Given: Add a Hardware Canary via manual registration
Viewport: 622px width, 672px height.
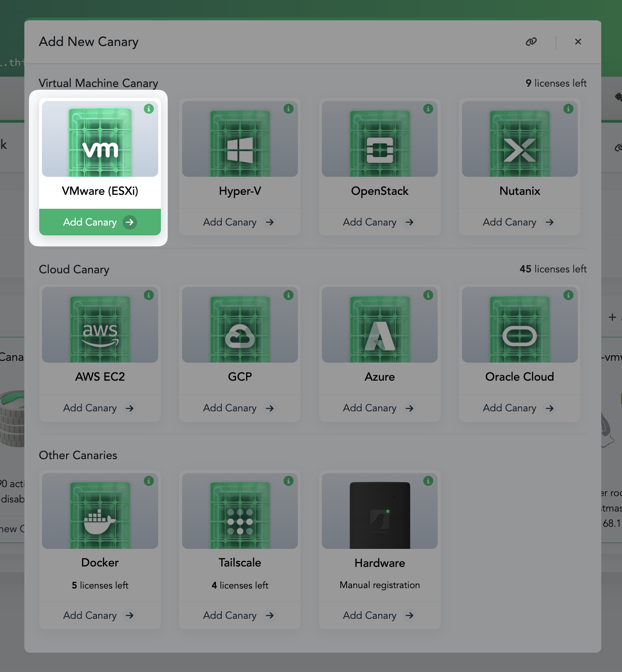Looking at the screenshot, I should pos(379,615).
